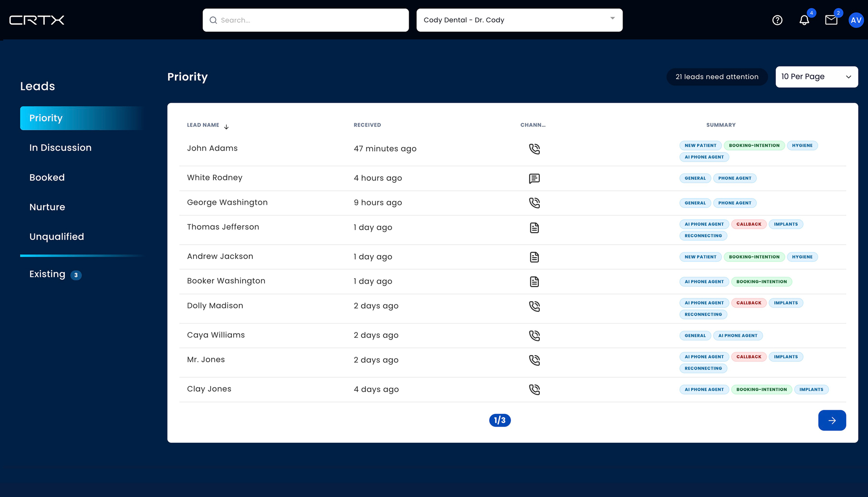
Task: Click Clay Jones' phone call channel icon
Action: tap(534, 389)
